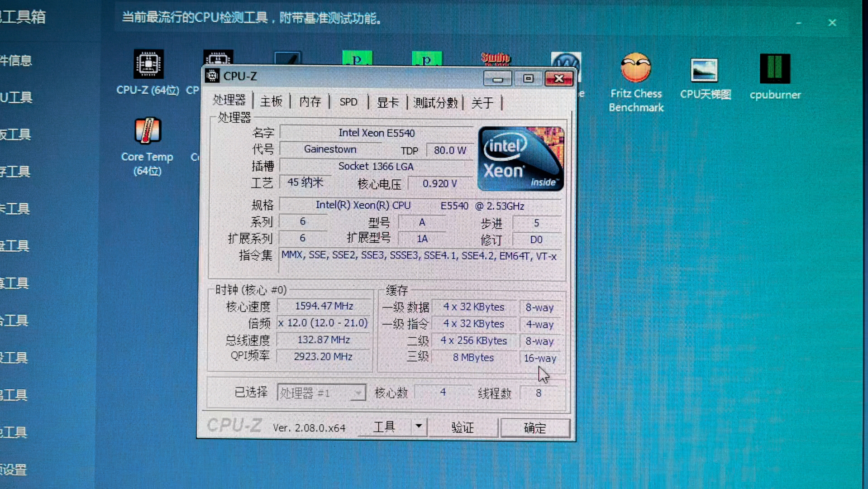Click the Gainestown code name value
Screen dimensions: 868x489
(x=330, y=149)
